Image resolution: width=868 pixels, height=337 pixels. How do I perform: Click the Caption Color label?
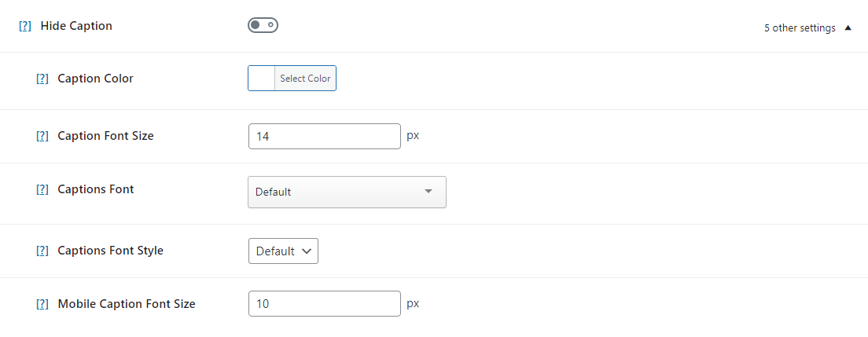point(95,79)
